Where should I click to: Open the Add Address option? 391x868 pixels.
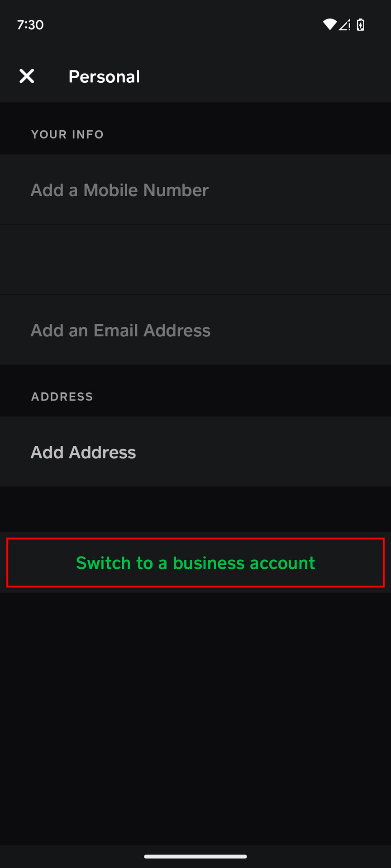coord(83,452)
